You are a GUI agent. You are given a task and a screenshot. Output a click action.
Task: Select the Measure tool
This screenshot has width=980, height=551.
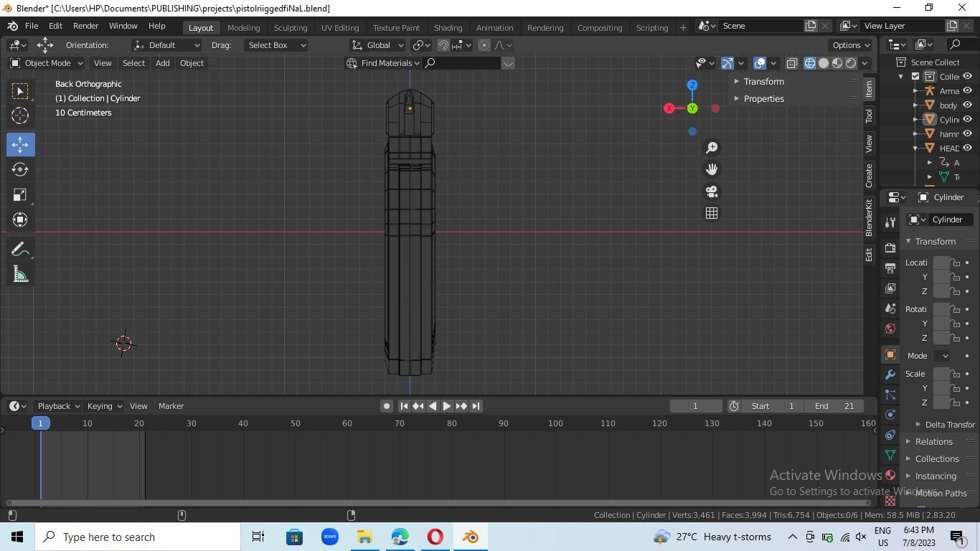[x=19, y=275]
